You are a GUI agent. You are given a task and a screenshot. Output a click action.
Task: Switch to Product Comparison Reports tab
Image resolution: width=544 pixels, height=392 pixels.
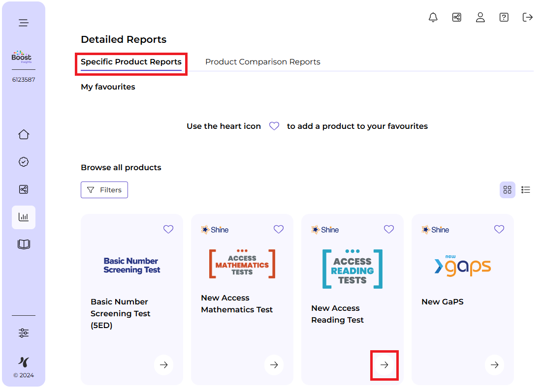coord(262,62)
